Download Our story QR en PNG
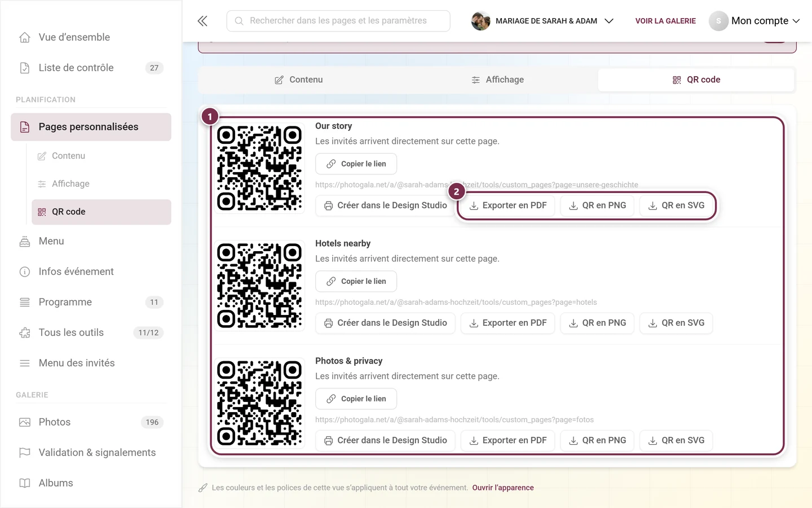Screen dimensions: 812x508 coord(597,205)
